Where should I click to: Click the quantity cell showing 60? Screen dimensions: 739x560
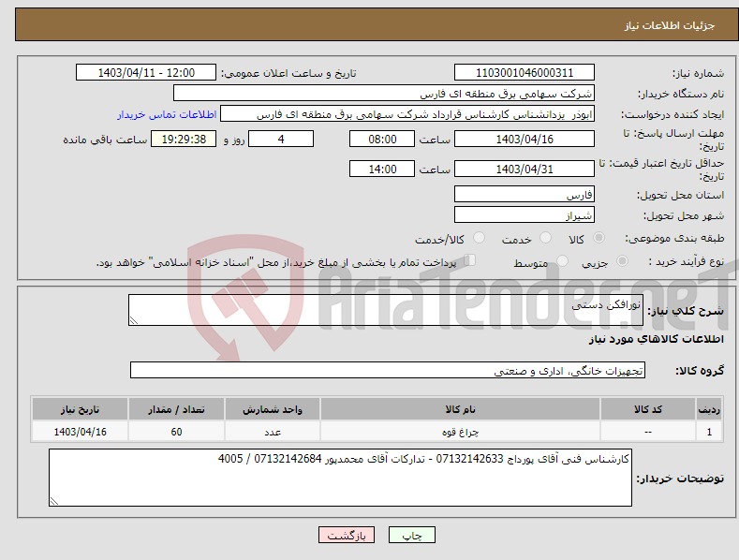(x=176, y=432)
